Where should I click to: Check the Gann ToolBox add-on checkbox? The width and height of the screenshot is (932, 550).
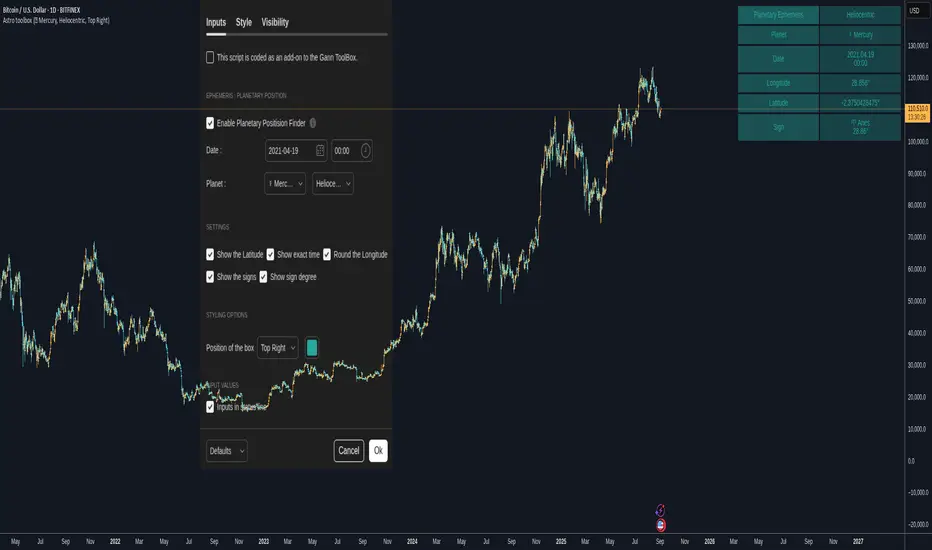pyautogui.click(x=210, y=57)
